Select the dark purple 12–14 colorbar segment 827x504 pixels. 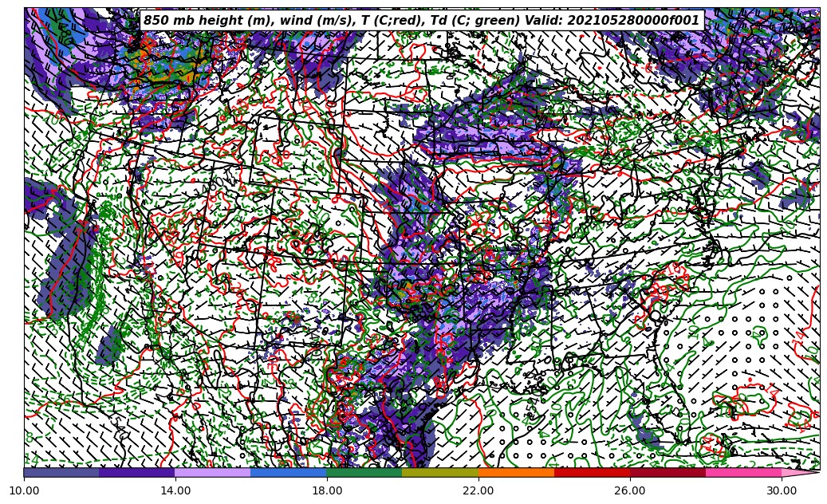137,472
